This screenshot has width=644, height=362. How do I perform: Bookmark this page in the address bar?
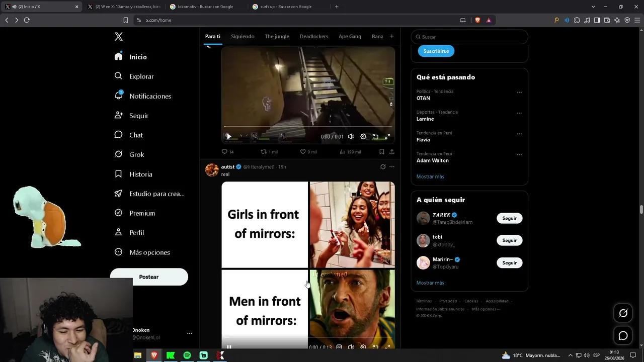coord(126,20)
